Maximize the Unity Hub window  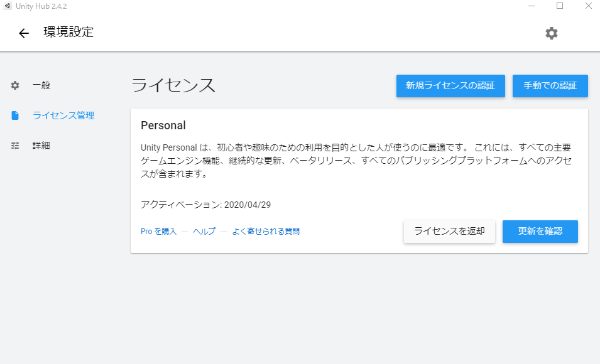[560, 6]
